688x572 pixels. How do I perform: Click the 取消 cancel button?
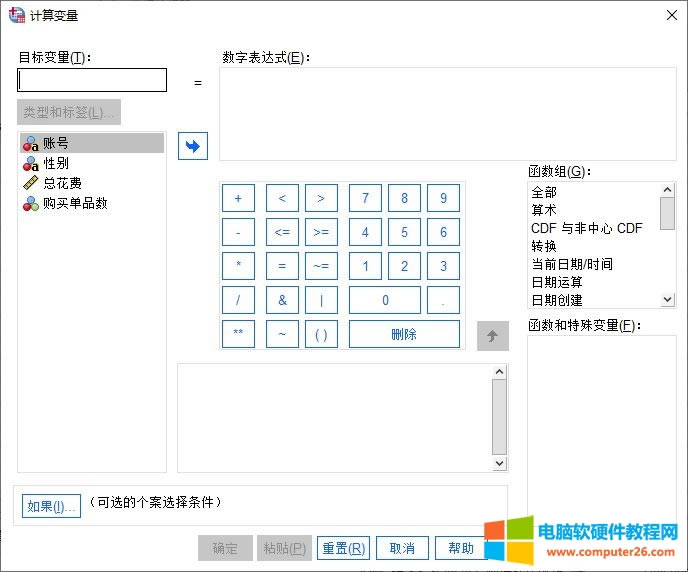coord(402,548)
